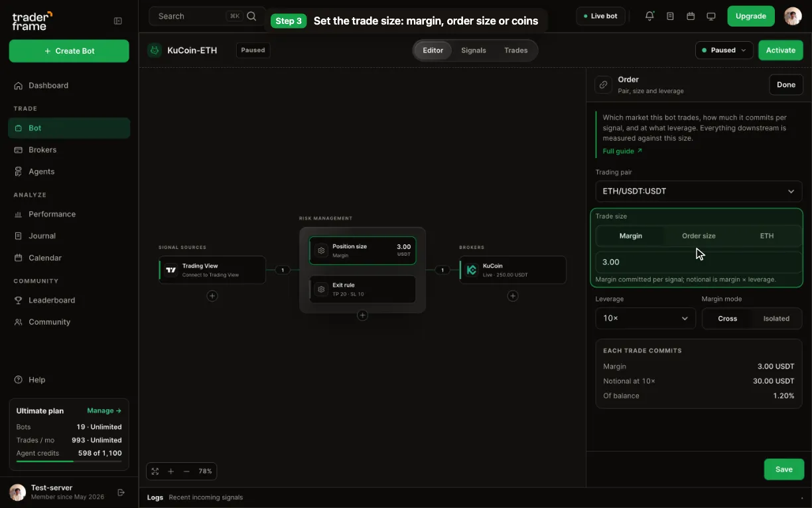
Task: Open the Logs bar
Action: 475,497
